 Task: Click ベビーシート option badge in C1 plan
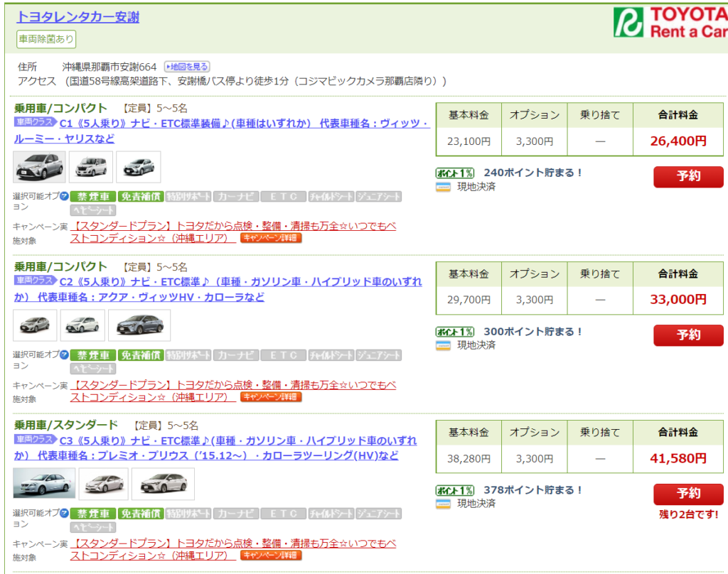pos(93,211)
